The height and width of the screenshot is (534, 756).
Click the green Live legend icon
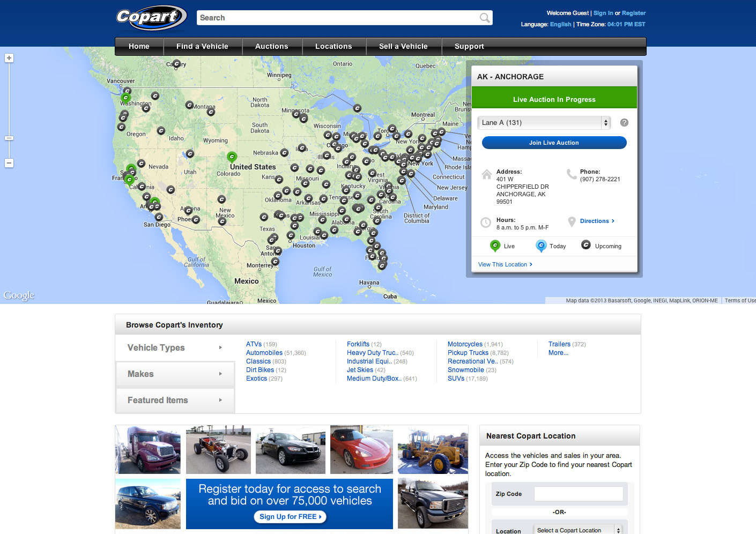click(495, 246)
